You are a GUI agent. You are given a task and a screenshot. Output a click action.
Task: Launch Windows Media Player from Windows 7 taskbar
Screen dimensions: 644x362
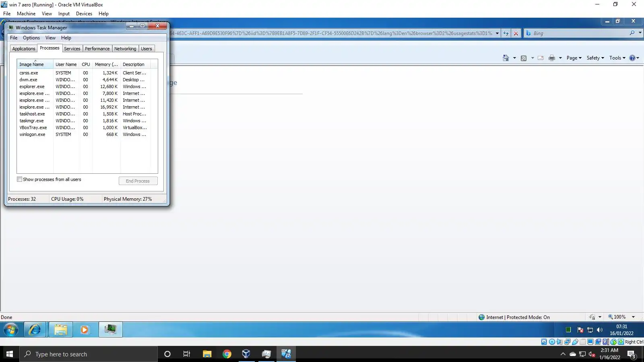85,330
